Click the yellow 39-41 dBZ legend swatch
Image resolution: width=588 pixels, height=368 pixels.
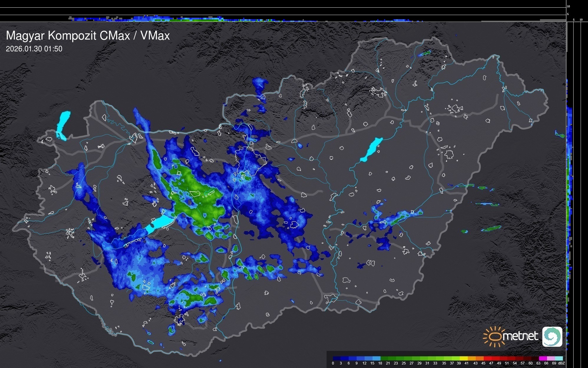(464, 358)
